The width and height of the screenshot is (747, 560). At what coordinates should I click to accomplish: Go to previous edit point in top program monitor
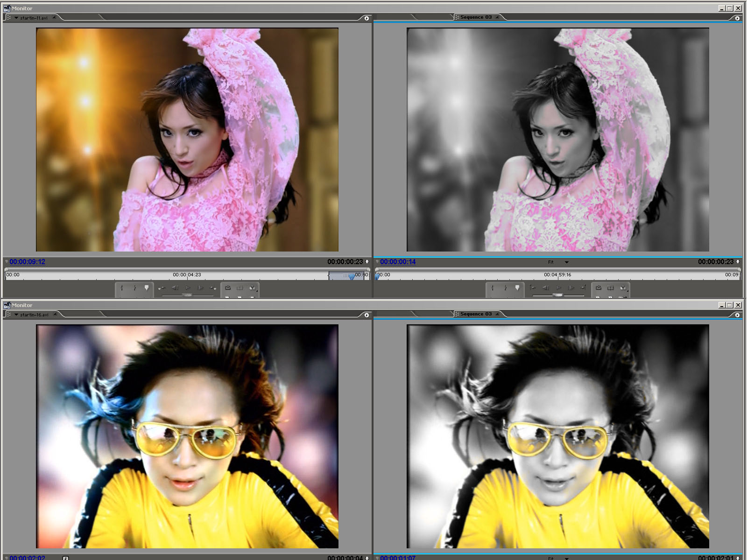click(x=533, y=288)
